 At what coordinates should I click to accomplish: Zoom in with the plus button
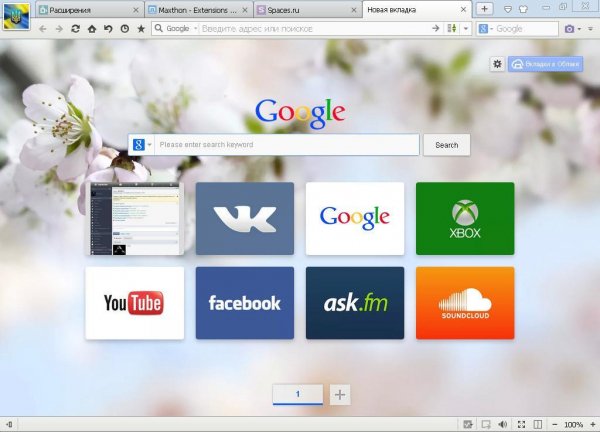[593, 425]
